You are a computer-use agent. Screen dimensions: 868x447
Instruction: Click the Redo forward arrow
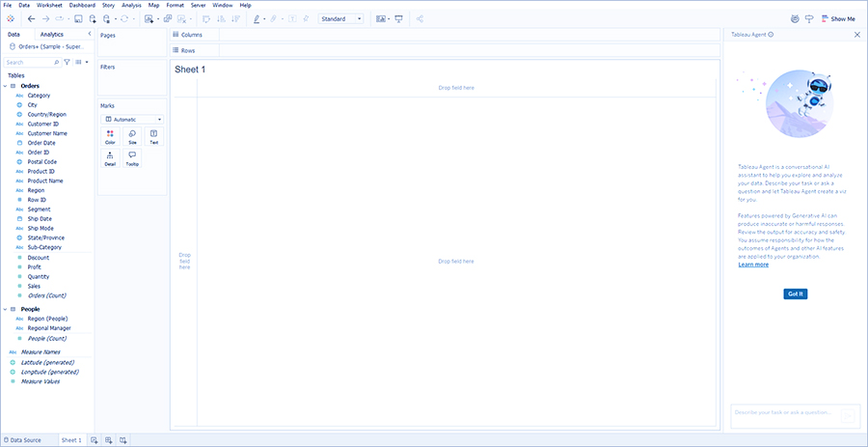coord(46,19)
